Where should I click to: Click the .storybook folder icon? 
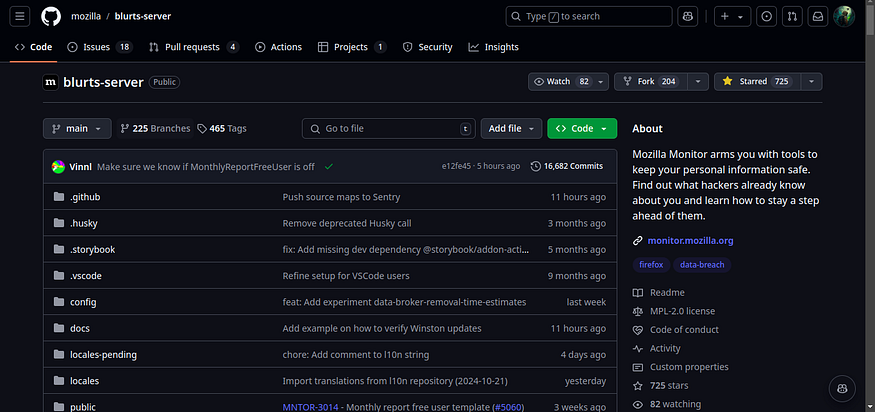click(x=59, y=250)
